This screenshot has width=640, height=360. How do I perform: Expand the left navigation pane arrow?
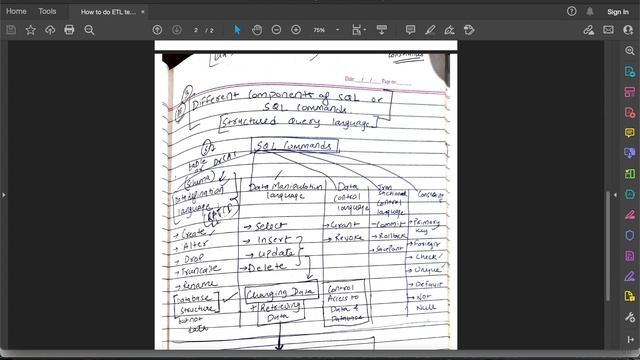tap(3, 195)
